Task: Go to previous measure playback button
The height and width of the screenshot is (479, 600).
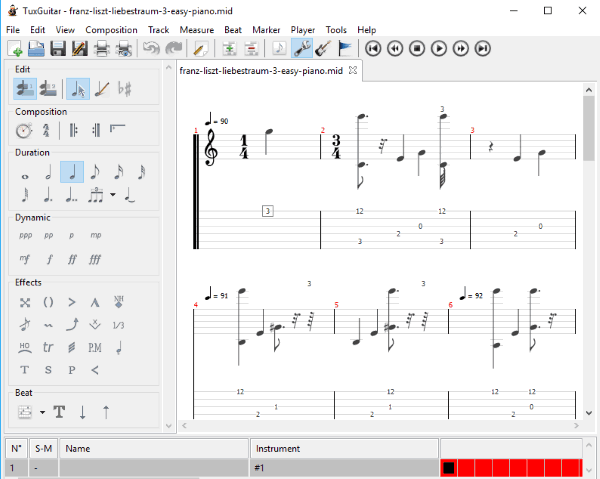Action: tap(395, 49)
